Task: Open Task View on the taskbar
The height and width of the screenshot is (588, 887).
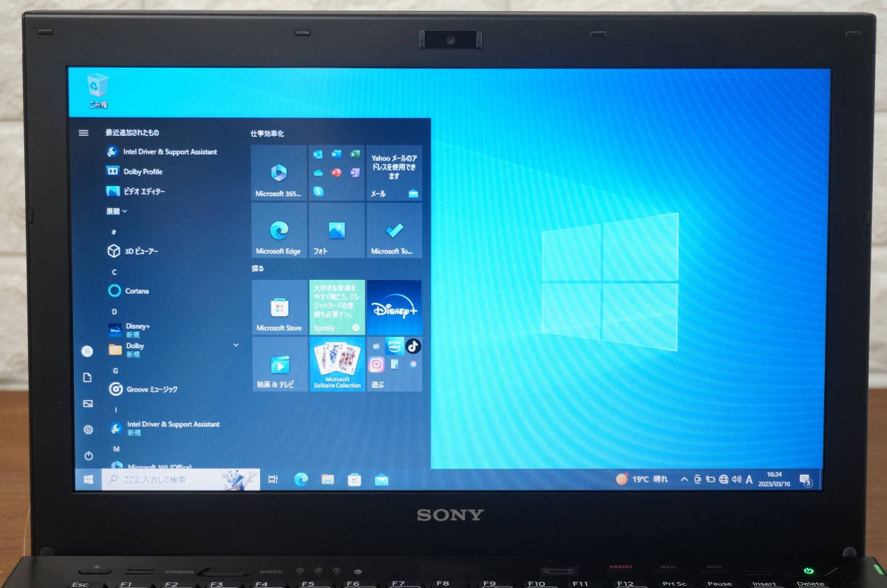Action: [273, 480]
